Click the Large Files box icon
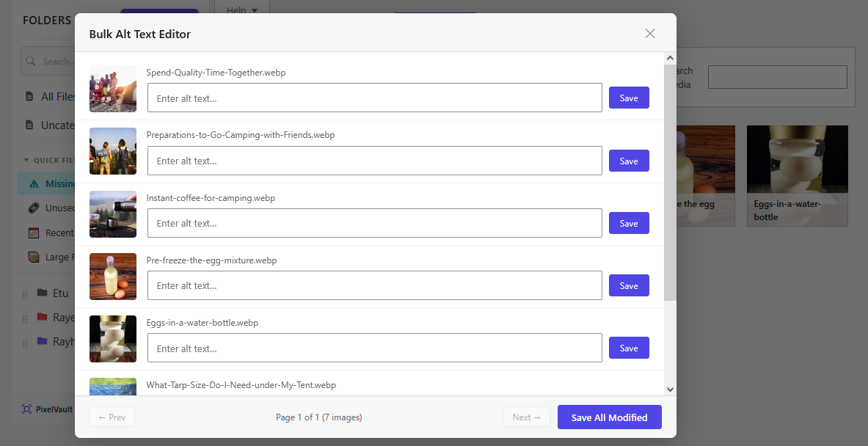 pos(34,257)
